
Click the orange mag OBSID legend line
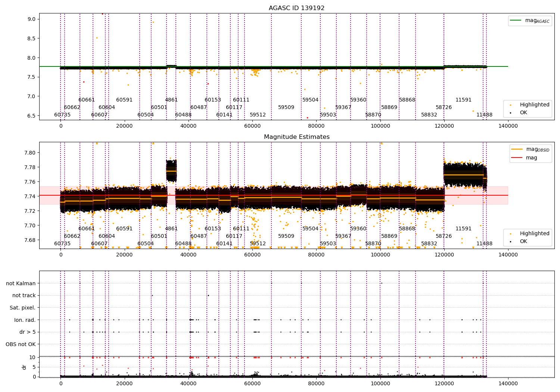tap(517, 149)
